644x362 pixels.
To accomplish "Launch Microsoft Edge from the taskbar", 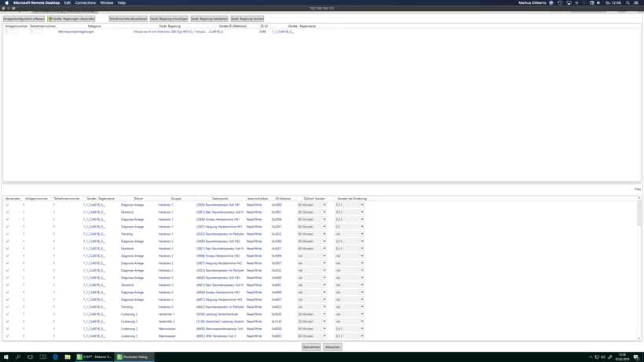I will pyautogui.click(x=56, y=357).
